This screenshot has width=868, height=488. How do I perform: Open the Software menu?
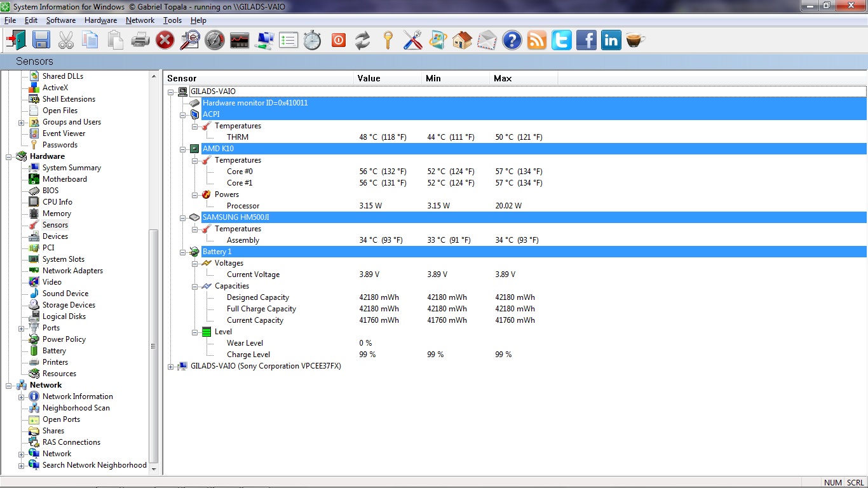tap(61, 20)
